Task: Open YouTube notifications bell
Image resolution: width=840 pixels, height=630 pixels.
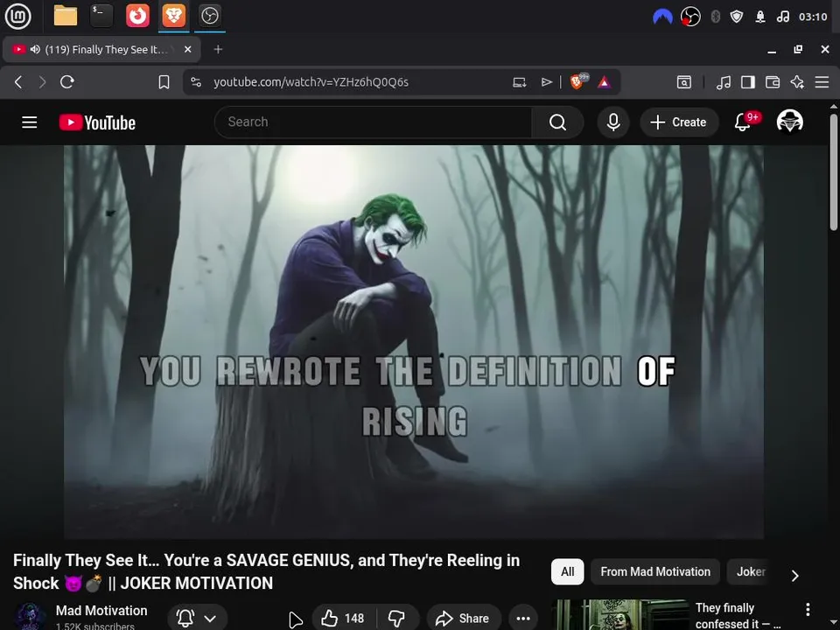Action: click(743, 122)
